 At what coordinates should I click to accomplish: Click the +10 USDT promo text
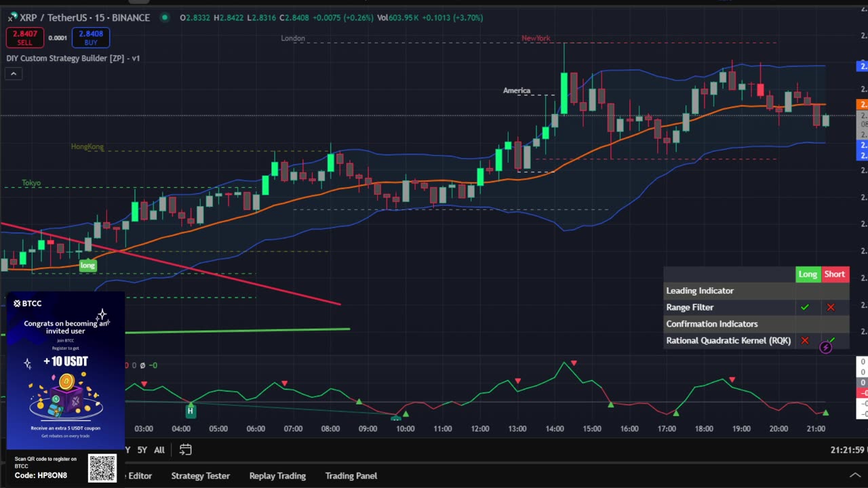tap(66, 361)
